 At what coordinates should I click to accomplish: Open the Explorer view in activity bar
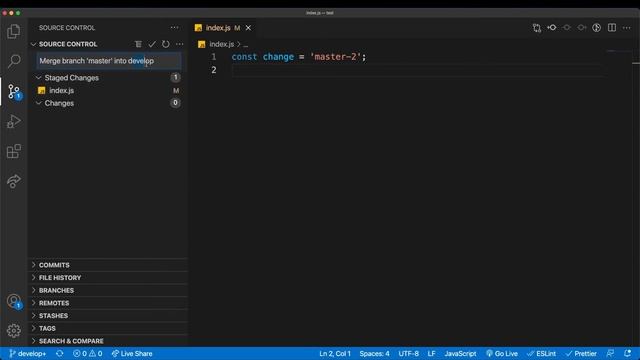coord(13,31)
